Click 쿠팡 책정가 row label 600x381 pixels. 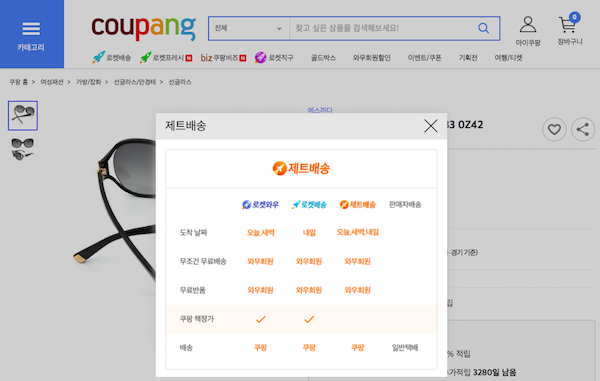197,319
